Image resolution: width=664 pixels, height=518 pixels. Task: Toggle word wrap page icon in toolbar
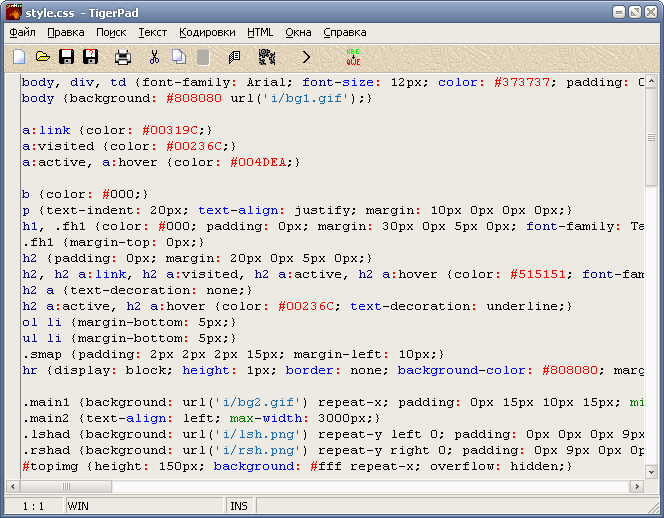(x=234, y=58)
